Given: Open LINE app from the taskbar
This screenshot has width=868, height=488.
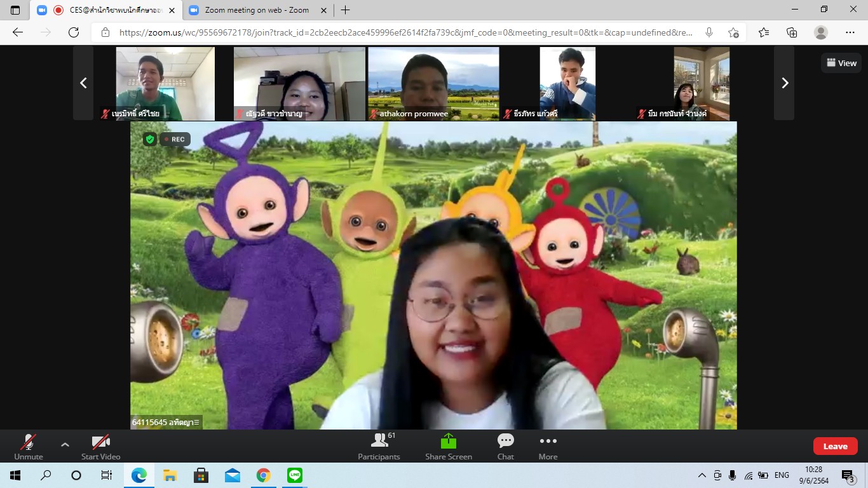Looking at the screenshot, I should coord(294,475).
